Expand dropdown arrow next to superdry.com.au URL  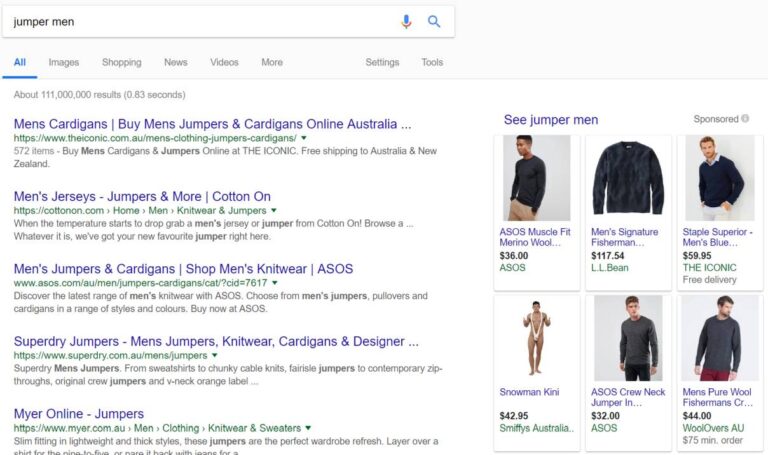[215, 356]
